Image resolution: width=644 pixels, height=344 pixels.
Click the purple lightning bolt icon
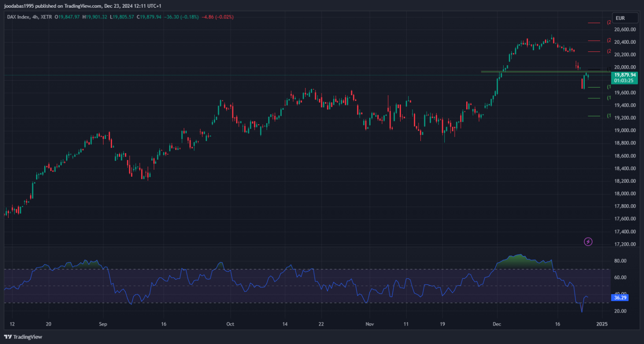click(588, 242)
